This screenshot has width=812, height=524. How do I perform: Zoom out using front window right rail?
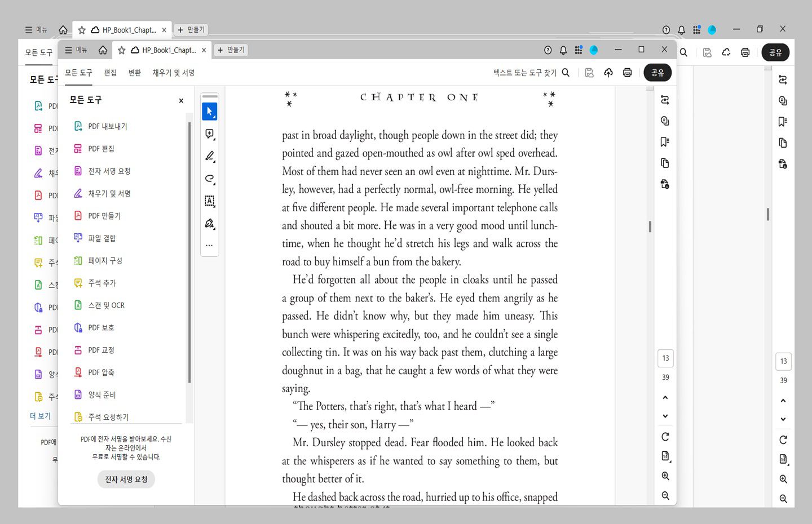coord(665,496)
